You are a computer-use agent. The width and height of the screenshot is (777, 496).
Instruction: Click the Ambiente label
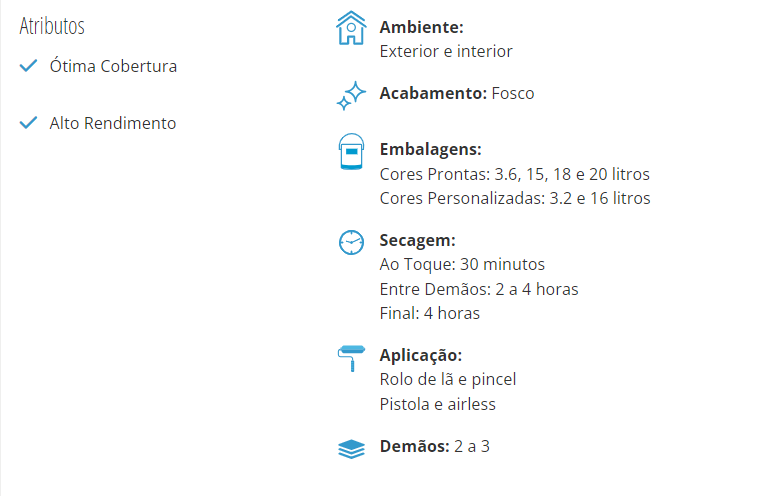421,27
